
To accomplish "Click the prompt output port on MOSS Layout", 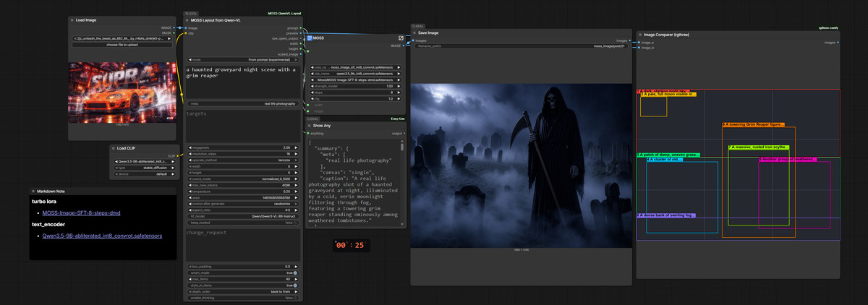I will coord(299,28).
